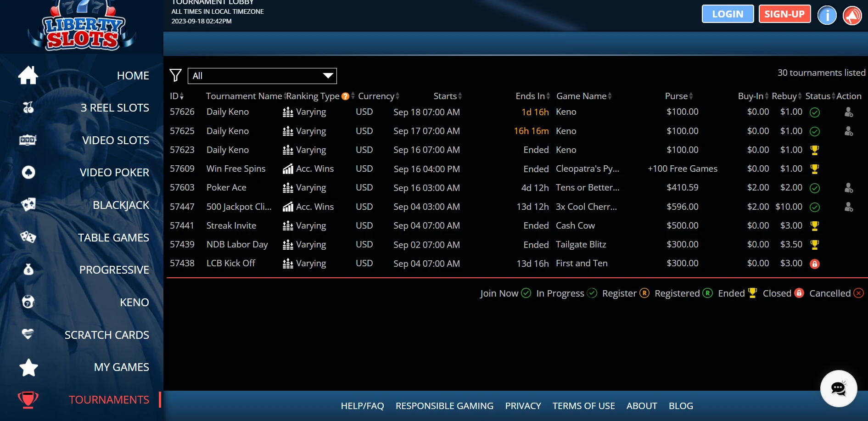Screen dimensions: 868x421
Task: Click the Keno ball icon
Action: tap(28, 302)
